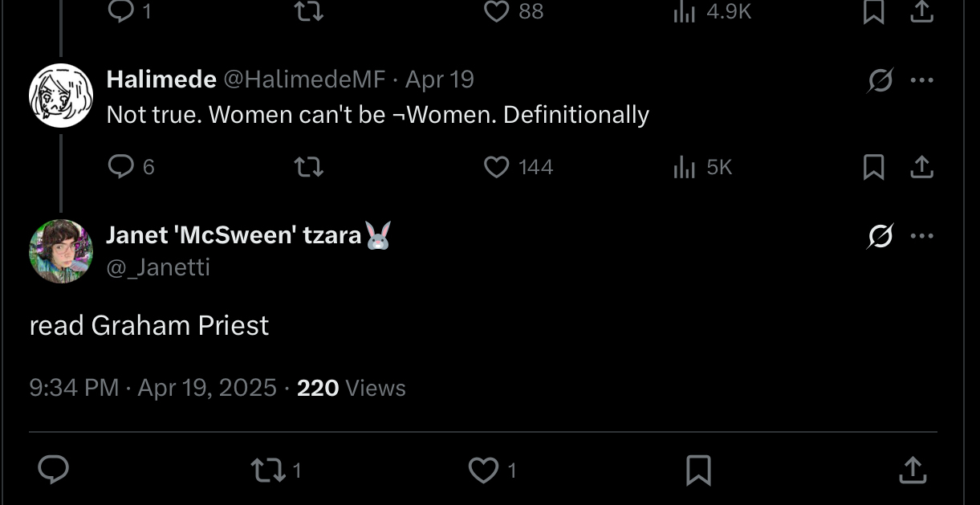
Task: Reply to Halimede's tweet
Action: pos(121,166)
